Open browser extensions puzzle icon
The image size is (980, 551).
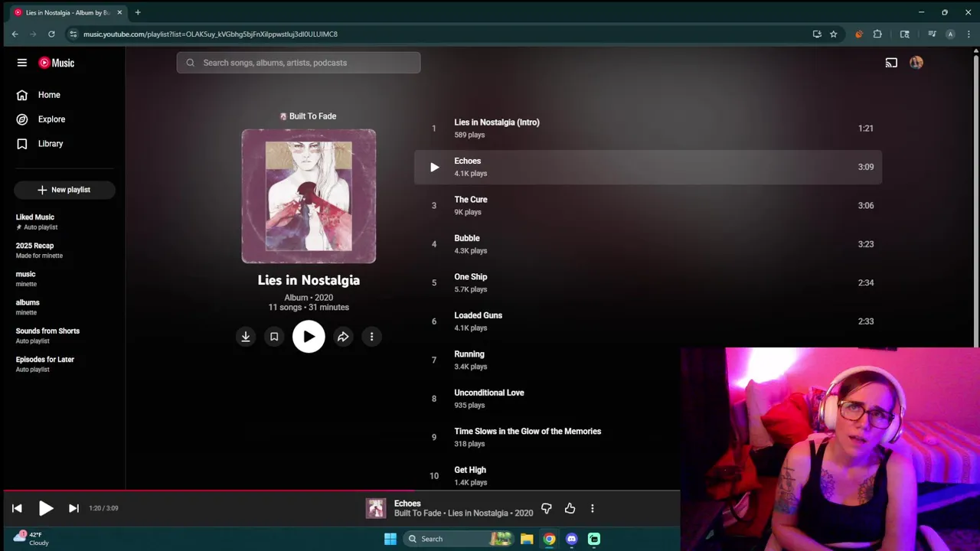(877, 34)
